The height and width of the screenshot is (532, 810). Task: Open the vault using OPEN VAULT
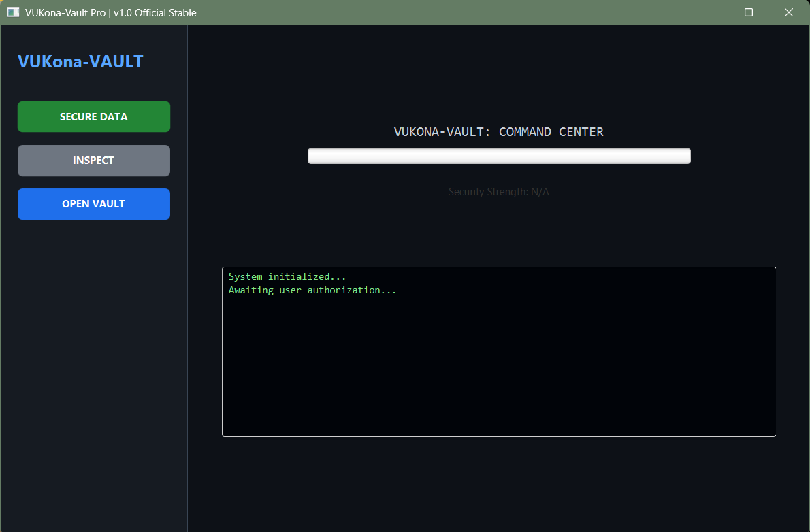tap(93, 204)
